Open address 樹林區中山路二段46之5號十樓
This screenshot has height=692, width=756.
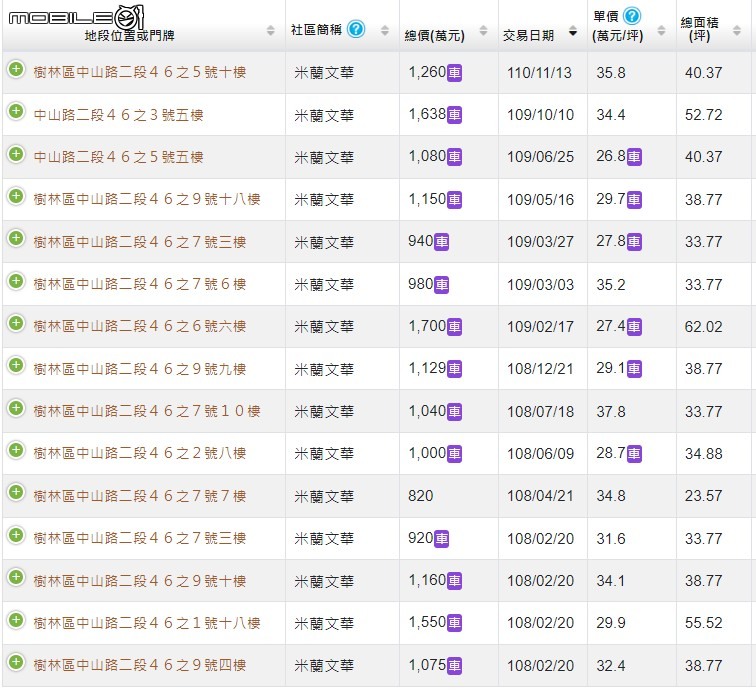tap(140, 72)
